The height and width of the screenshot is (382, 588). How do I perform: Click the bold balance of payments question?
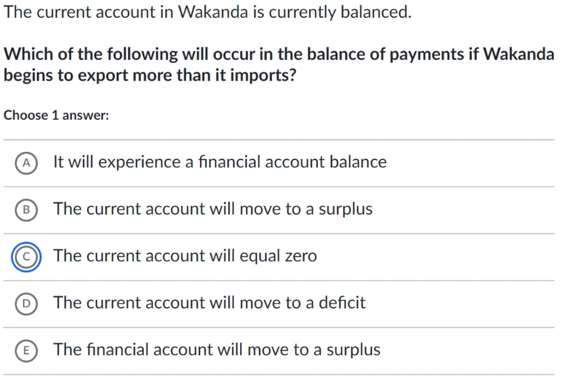278,54
